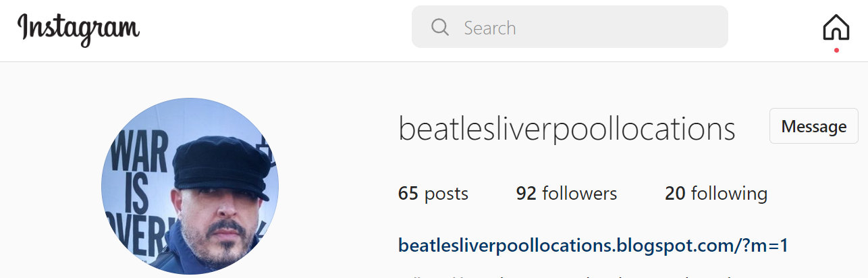
Task: Go to the Home feed icon
Action: pyautogui.click(x=836, y=28)
